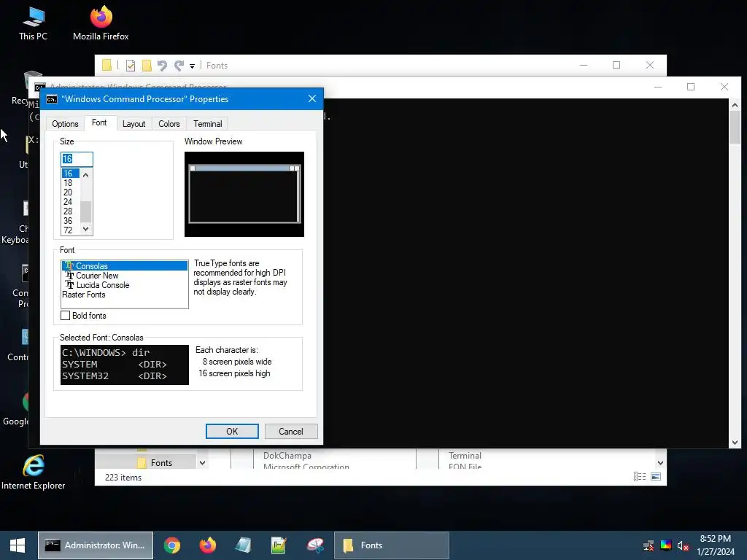Launch Firefox from the taskbar
This screenshot has height=560, width=747.
[207, 545]
